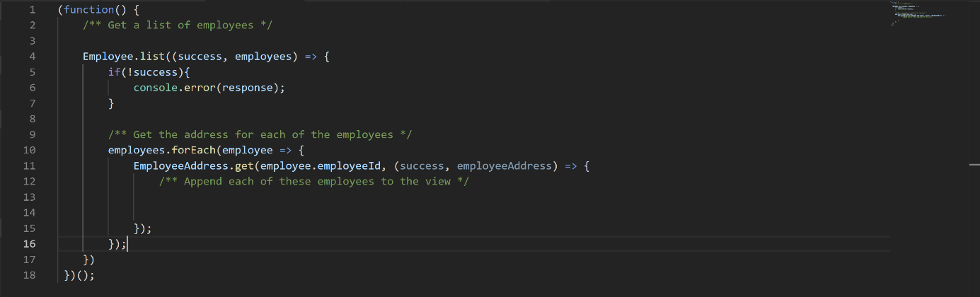The image size is (980, 297).
Task: Click "employees" at the start of line 10
Action: pyautogui.click(x=137, y=150)
